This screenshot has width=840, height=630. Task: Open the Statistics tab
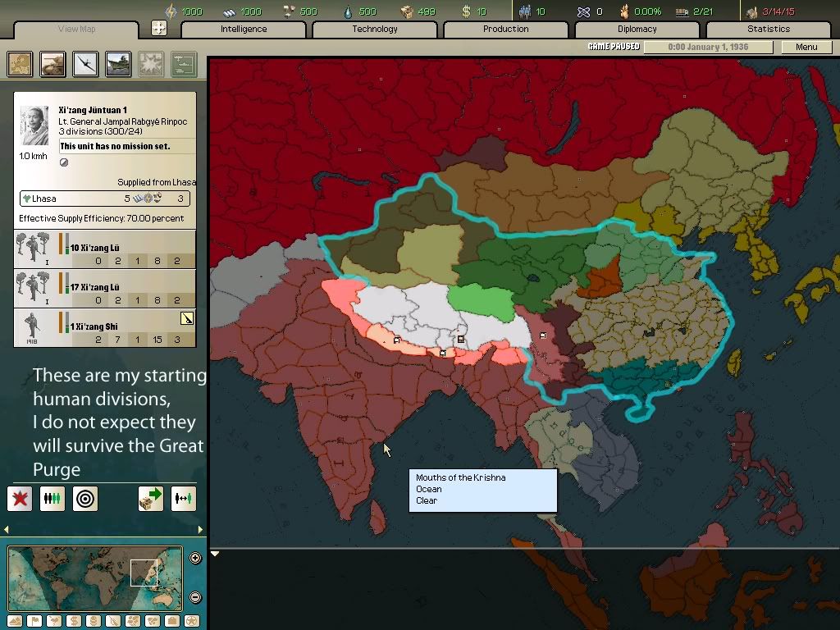coord(769,29)
